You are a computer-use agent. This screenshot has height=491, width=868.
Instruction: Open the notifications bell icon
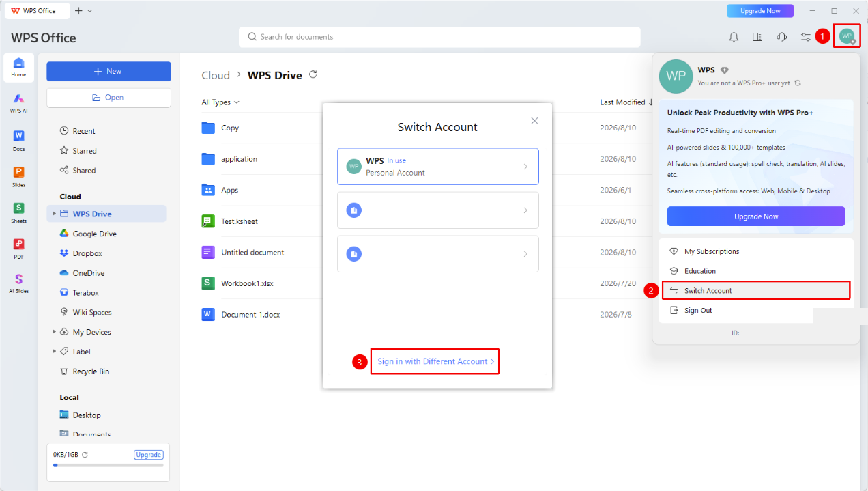(734, 37)
